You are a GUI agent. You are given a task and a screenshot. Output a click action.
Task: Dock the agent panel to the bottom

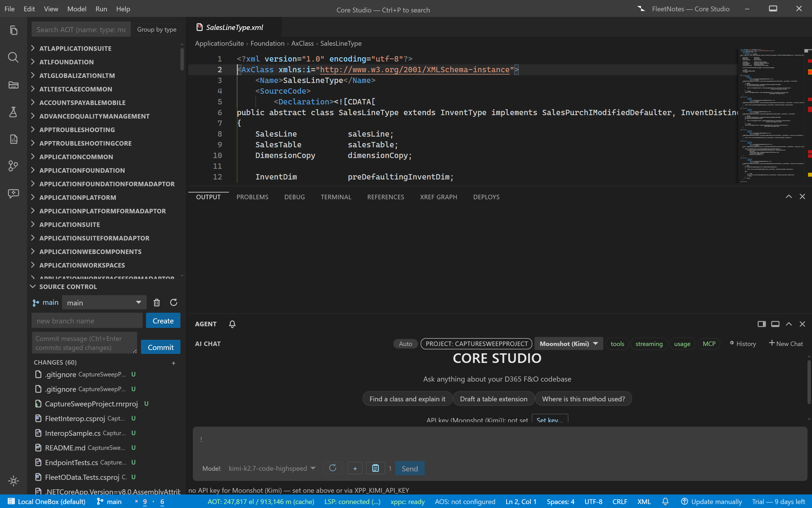[x=775, y=324]
